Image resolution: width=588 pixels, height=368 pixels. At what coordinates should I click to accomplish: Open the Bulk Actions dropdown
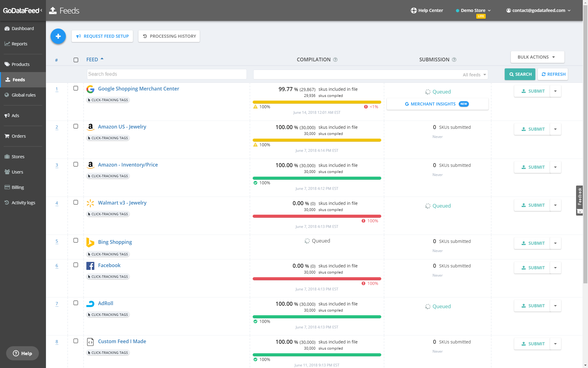[537, 57]
